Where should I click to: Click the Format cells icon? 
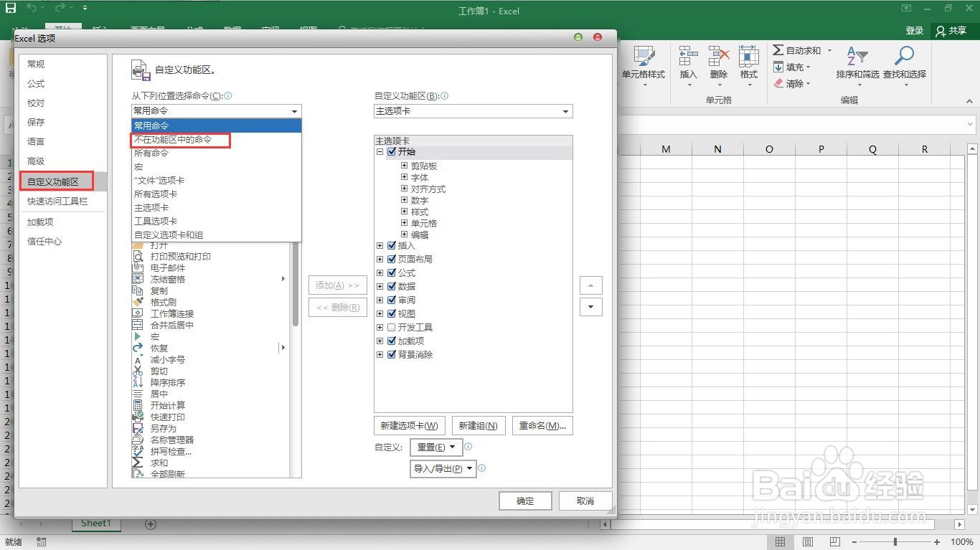[x=749, y=57]
